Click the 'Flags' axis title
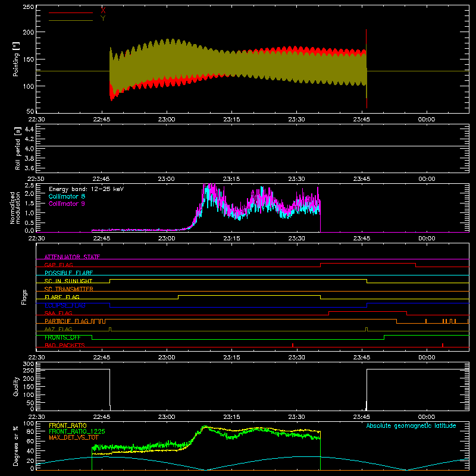The height and width of the screenshot is (476, 476). pos(24,297)
